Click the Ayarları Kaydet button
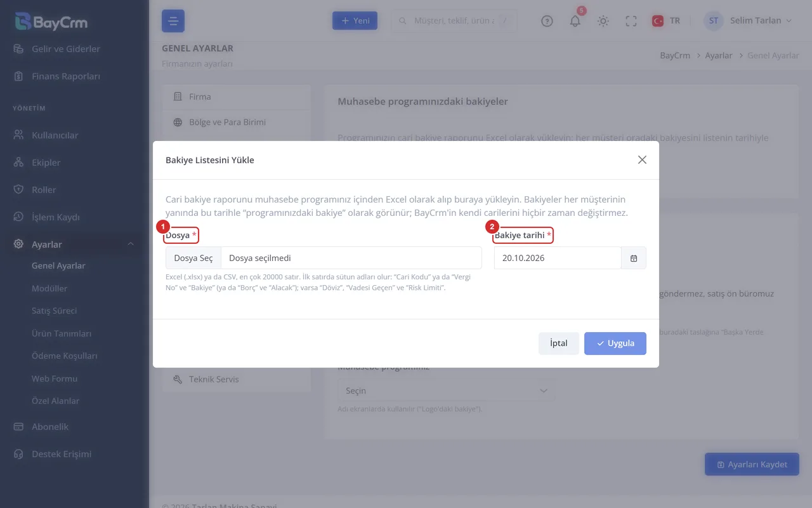Image resolution: width=812 pixels, height=508 pixels. pyautogui.click(x=752, y=464)
